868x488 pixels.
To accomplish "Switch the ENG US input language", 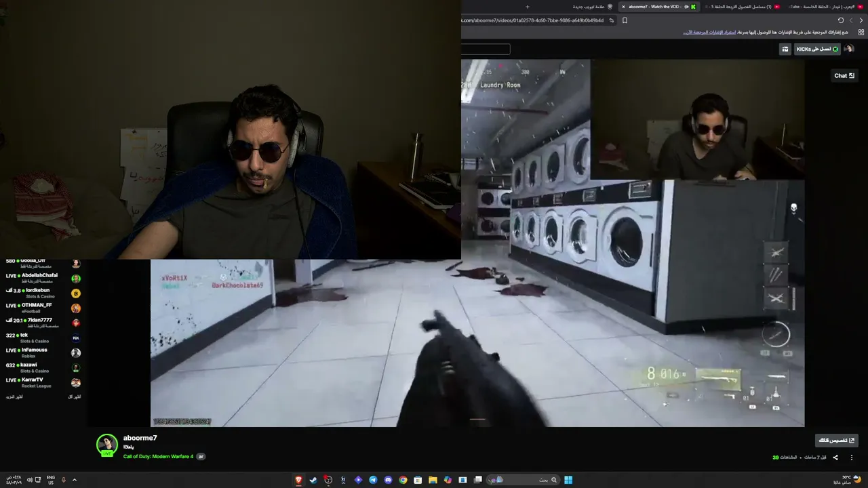I will click(51, 480).
